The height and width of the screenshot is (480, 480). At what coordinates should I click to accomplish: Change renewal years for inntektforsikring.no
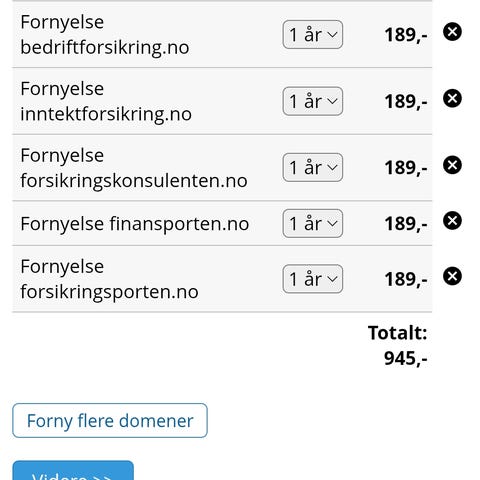coord(313,101)
